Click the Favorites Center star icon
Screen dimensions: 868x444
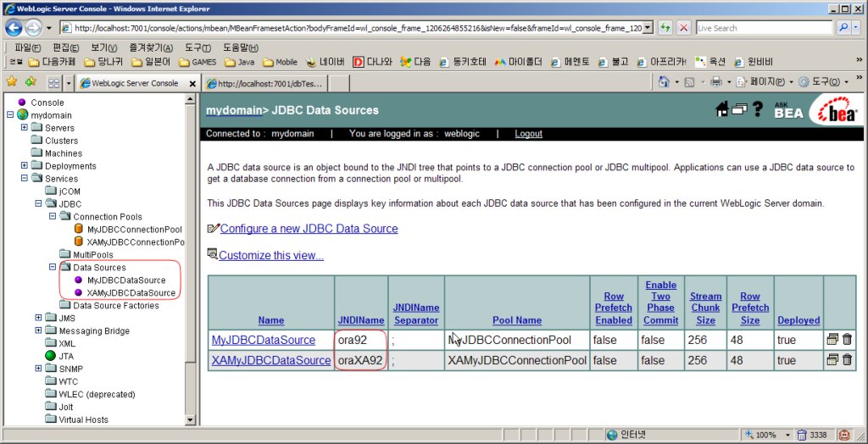pyautogui.click(x=12, y=82)
